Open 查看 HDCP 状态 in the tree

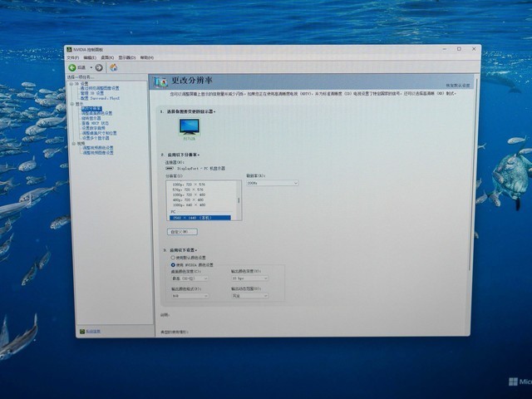point(95,123)
